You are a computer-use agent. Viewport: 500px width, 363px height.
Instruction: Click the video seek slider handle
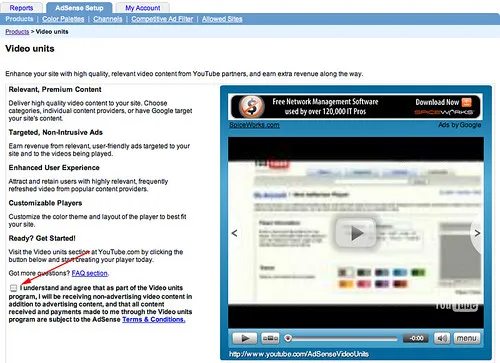pos(288,339)
